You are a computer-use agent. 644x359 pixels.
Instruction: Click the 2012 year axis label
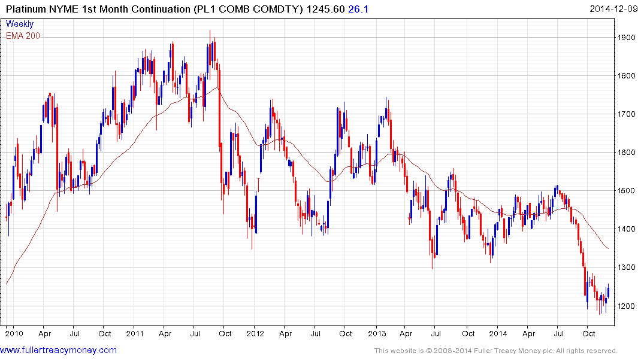pyautogui.click(x=255, y=333)
